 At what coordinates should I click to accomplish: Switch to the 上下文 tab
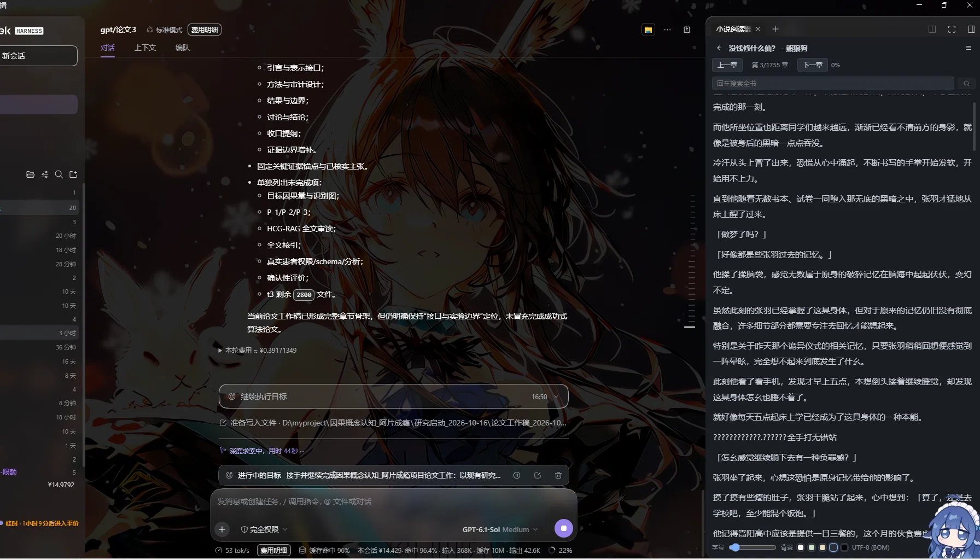click(x=145, y=48)
